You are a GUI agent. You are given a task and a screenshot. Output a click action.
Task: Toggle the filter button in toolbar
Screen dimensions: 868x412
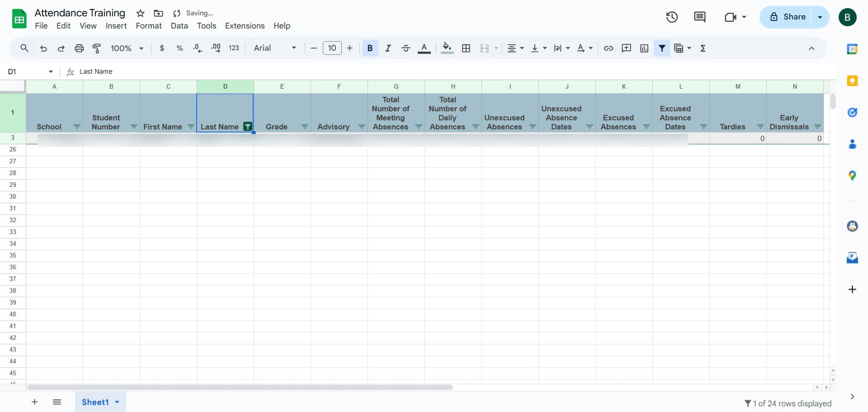tap(662, 48)
